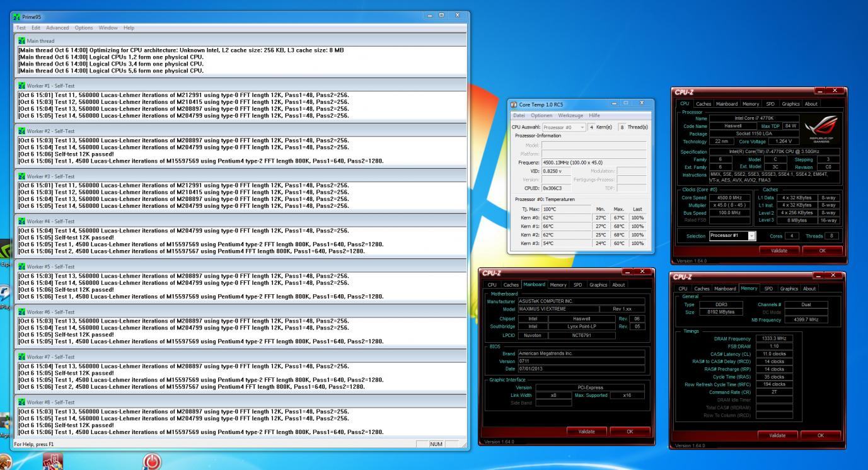Click the Core Temp title bar icon

[514, 105]
